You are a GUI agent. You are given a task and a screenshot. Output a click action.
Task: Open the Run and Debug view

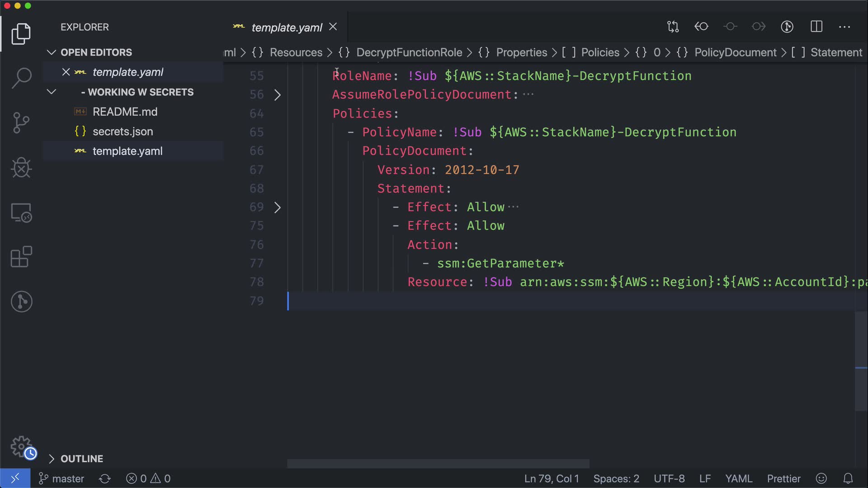coord(21,168)
